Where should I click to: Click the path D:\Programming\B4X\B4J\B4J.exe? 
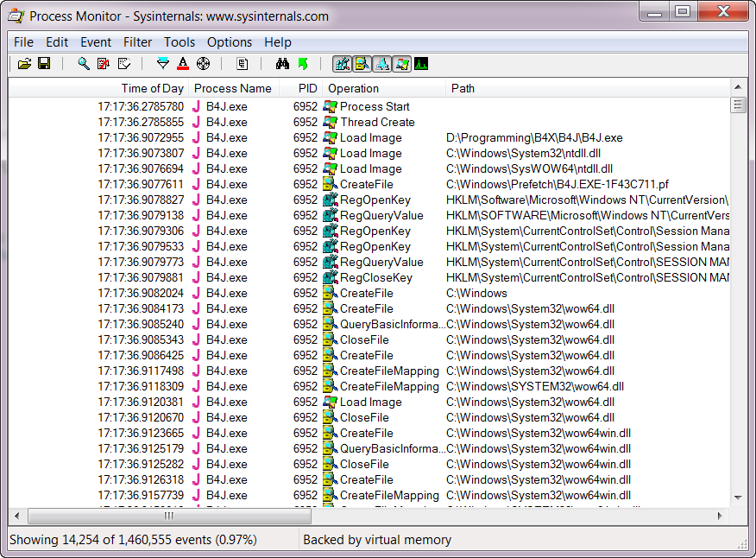coord(534,138)
